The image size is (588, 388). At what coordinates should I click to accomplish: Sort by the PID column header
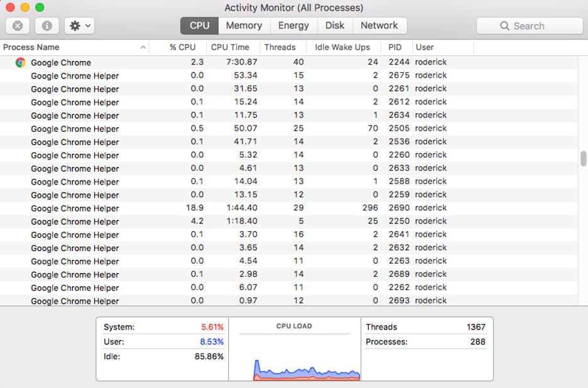(395, 47)
